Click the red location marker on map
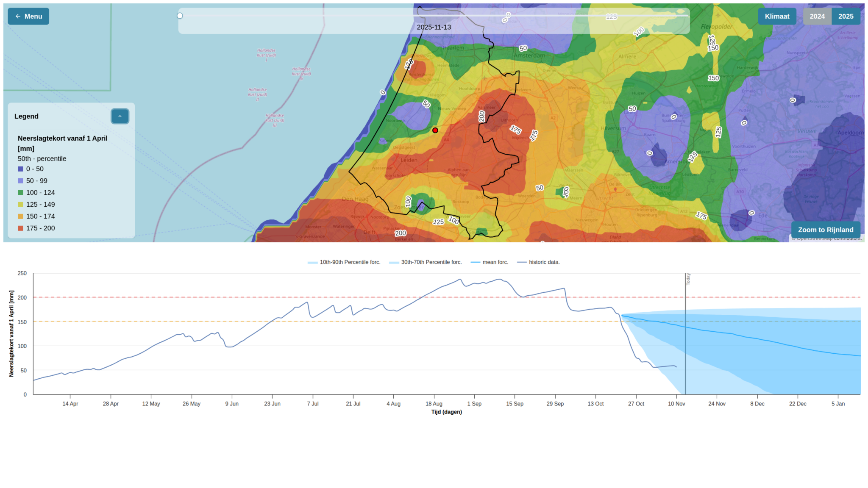 tap(435, 130)
